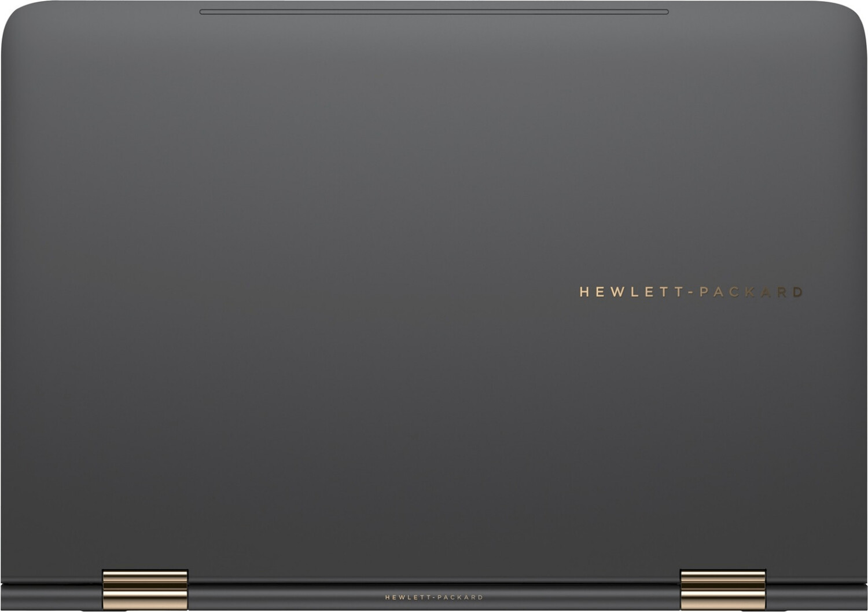The image size is (868, 612).
Task: Click the first letter H in lid logo
Action: coord(584,292)
